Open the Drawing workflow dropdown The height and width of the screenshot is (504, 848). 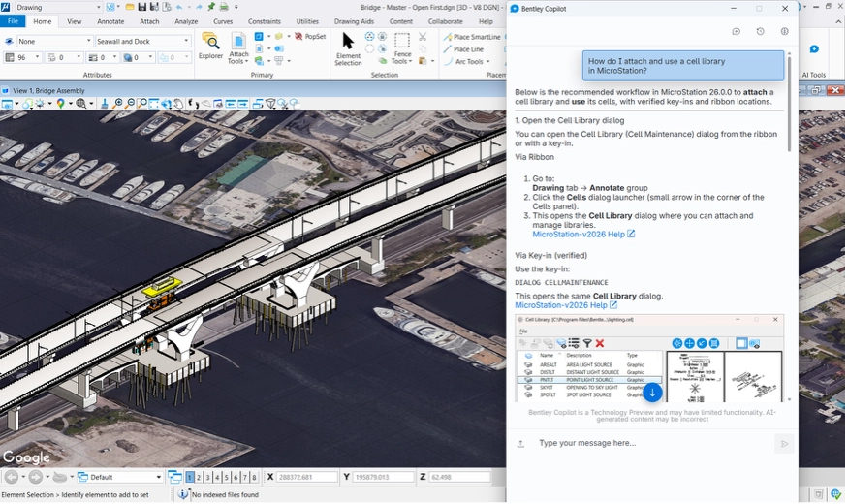coord(57,7)
